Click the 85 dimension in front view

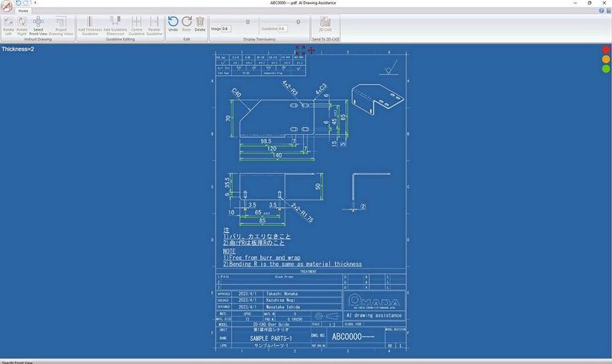262,220
